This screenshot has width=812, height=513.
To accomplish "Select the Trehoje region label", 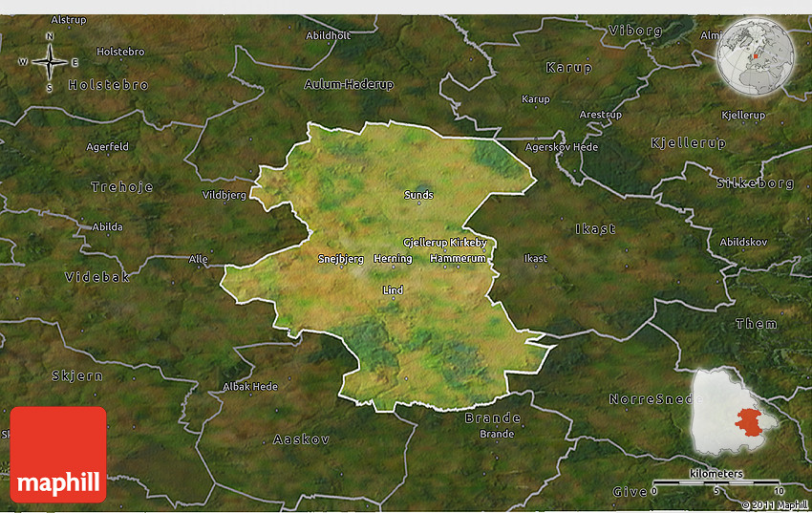I will tap(122, 187).
